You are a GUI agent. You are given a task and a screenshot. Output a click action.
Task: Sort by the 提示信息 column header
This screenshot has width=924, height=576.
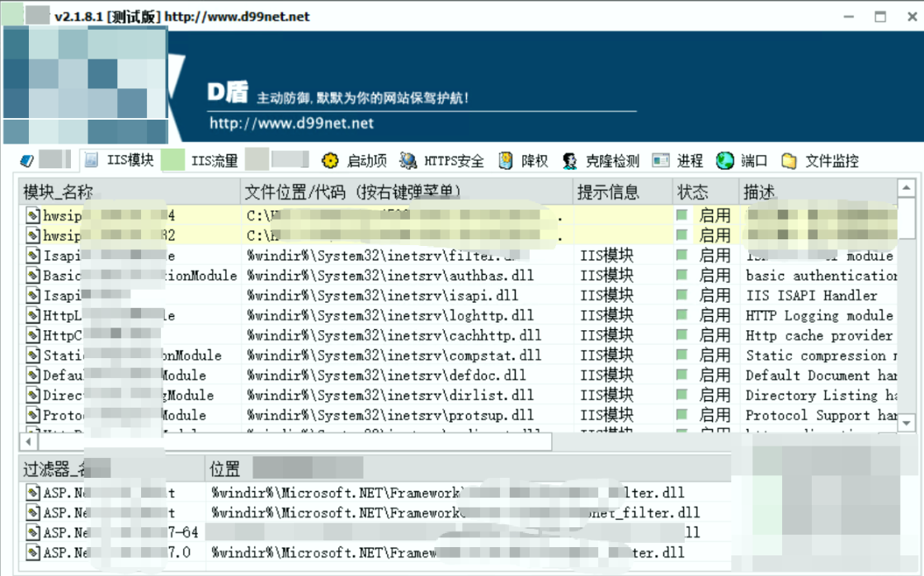[623, 191]
